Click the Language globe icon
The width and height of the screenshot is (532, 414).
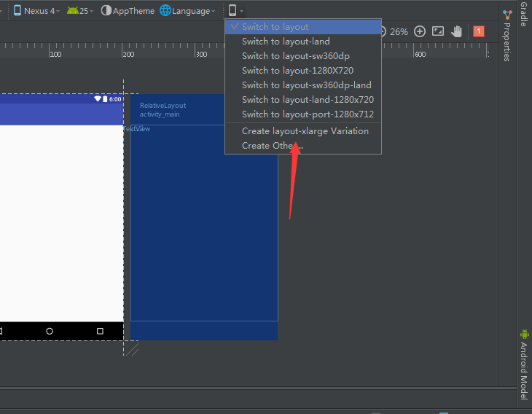165,11
